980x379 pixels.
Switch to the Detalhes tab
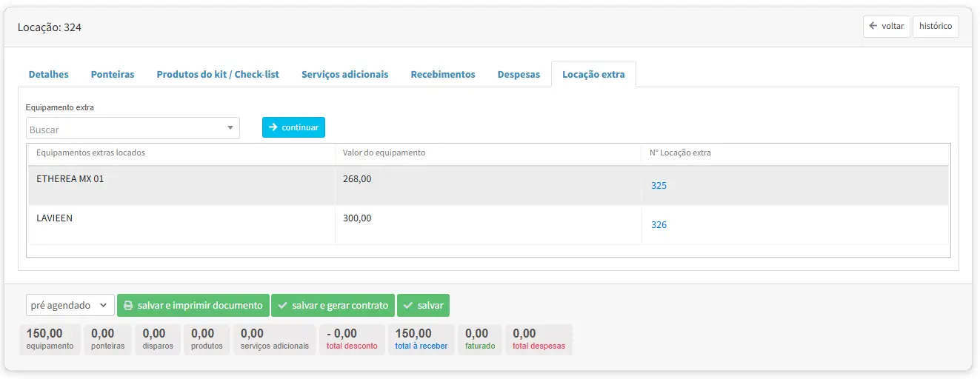point(48,74)
